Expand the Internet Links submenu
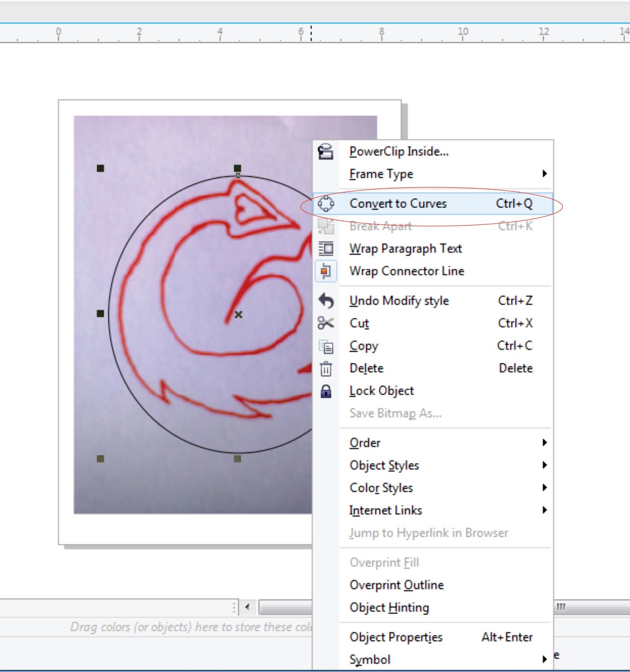The height and width of the screenshot is (672, 630). click(x=433, y=510)
